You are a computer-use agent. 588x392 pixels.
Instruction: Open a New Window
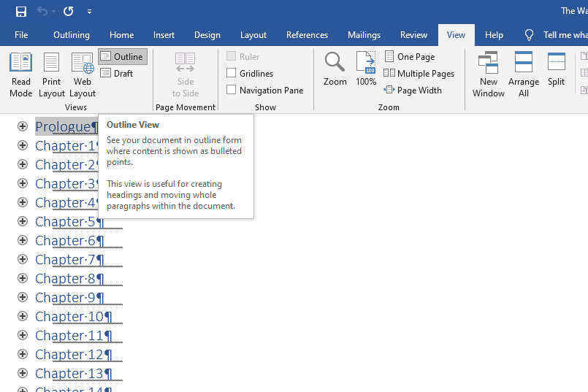coord(488,74)
